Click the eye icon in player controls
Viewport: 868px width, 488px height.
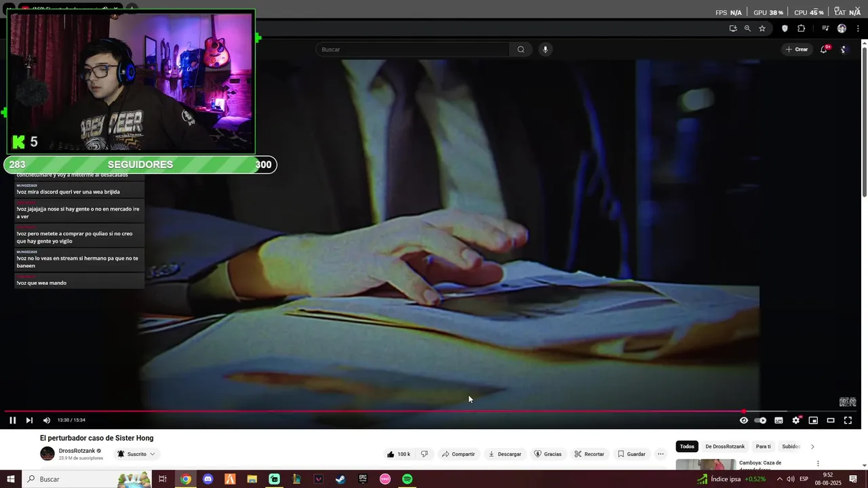point(744,420)
